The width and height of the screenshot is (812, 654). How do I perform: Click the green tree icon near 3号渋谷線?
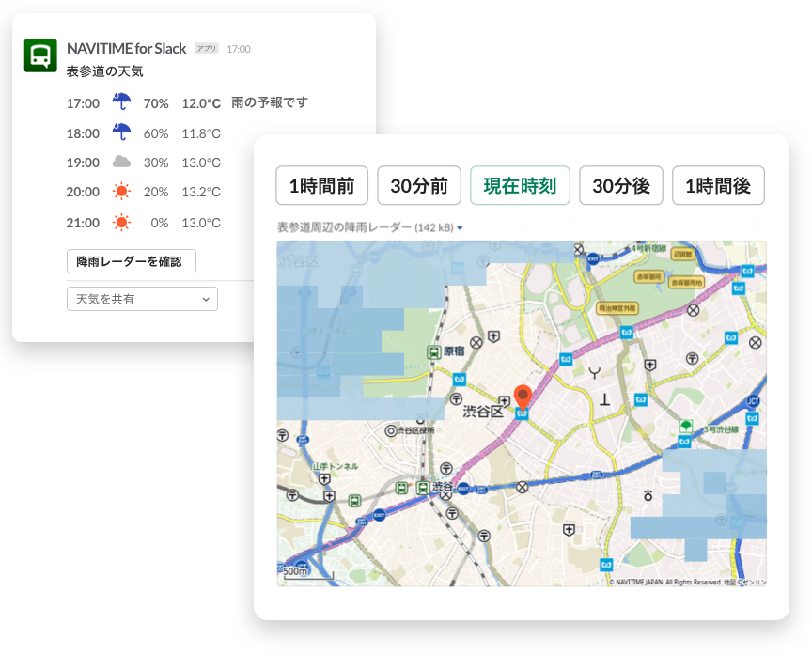[x=686, y=427]
